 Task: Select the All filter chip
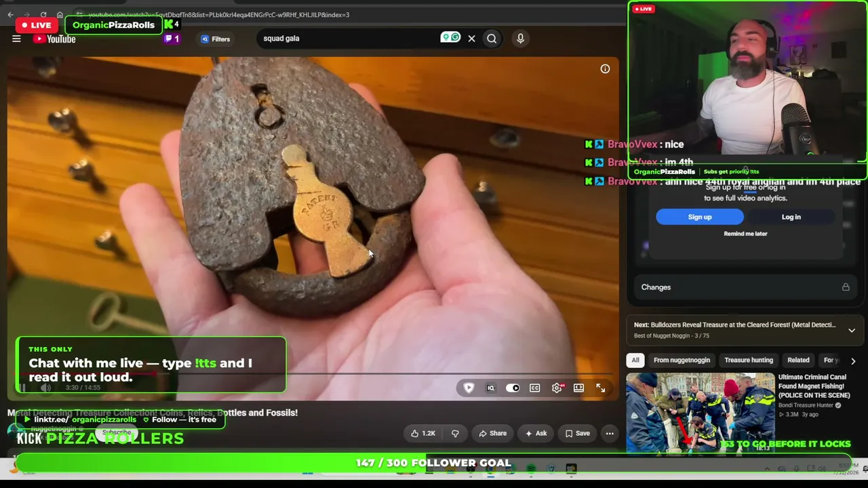[635, 360]
